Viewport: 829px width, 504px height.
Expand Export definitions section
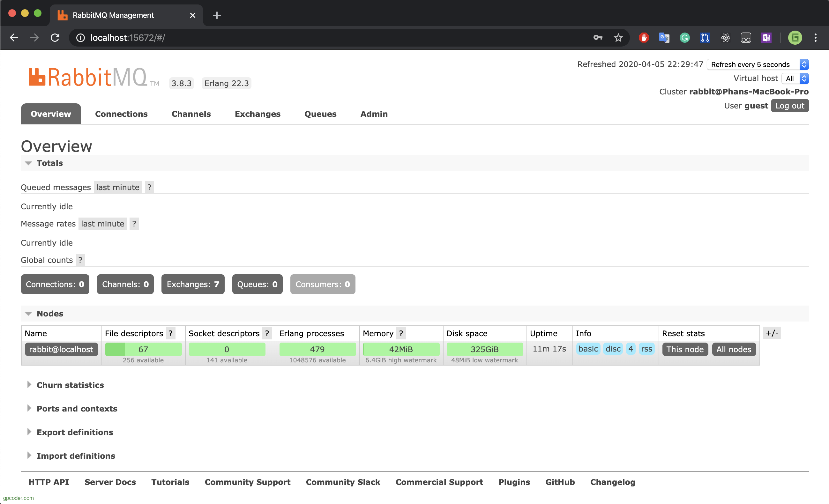pyautogui.click(x=70, y=432)
